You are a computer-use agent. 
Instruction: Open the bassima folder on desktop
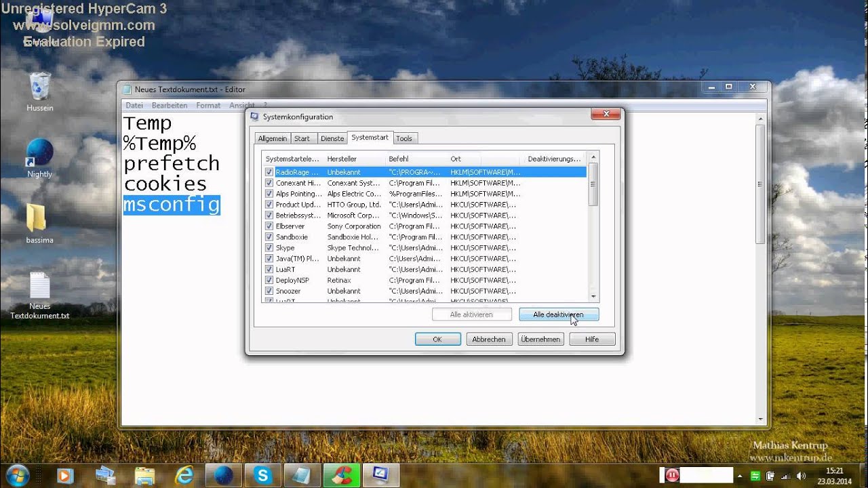click(38, 224)
